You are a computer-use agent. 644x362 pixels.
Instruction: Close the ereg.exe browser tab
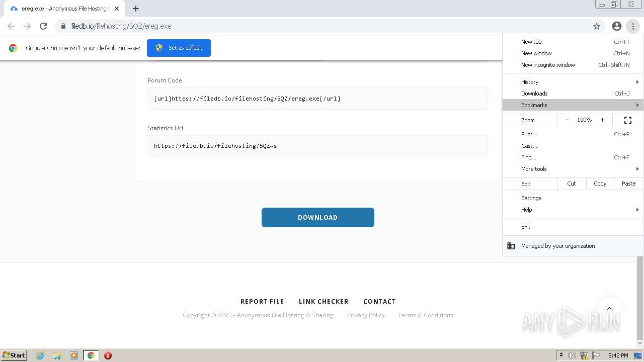click(117, 9)
